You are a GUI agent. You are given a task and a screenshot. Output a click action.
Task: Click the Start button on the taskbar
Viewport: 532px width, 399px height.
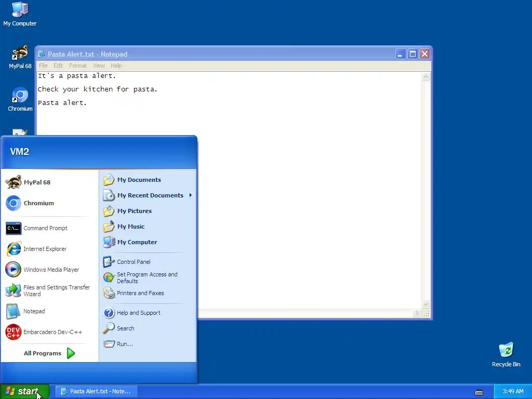coord(25,392)
